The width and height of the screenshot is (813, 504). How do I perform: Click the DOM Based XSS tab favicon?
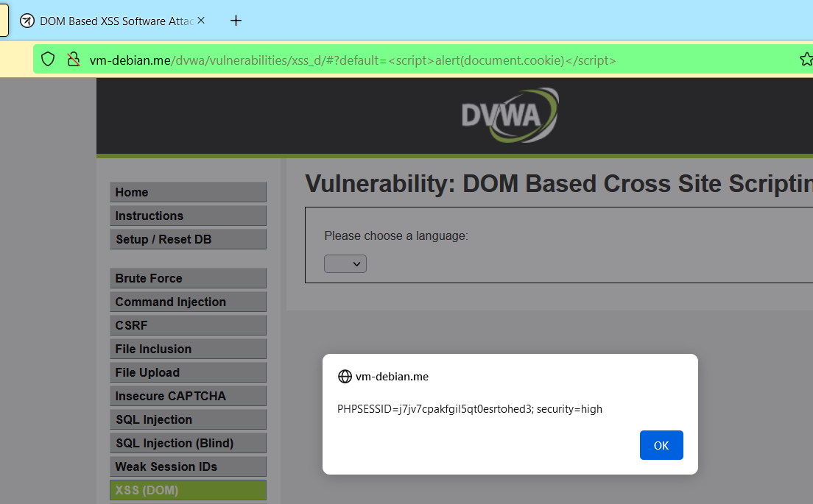point(27,21)
